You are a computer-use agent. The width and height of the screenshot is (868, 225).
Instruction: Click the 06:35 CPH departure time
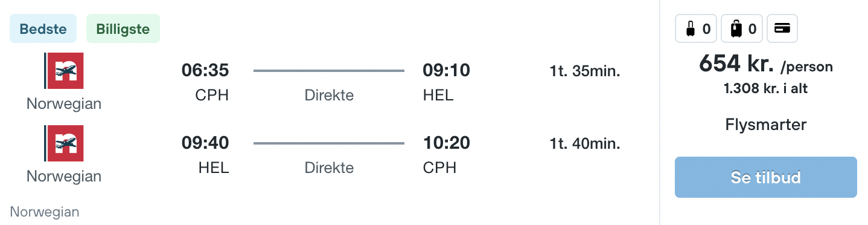pyautogui.click(x=205, y=71)
